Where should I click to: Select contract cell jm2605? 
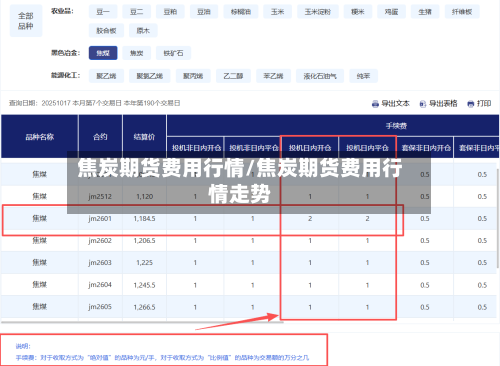100,307
